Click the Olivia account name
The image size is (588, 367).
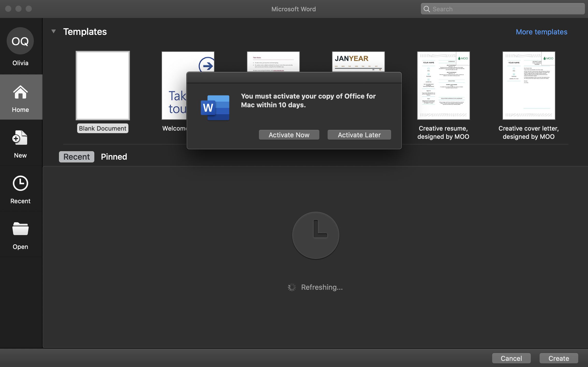pyautogui.click(x=20, y=63)
